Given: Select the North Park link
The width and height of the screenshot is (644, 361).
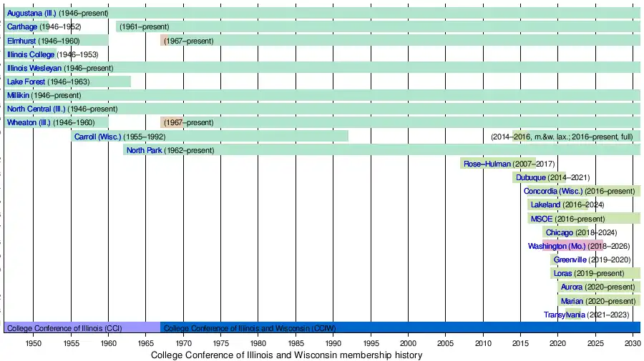Looking at the screenshot, I should pos(144,150).
